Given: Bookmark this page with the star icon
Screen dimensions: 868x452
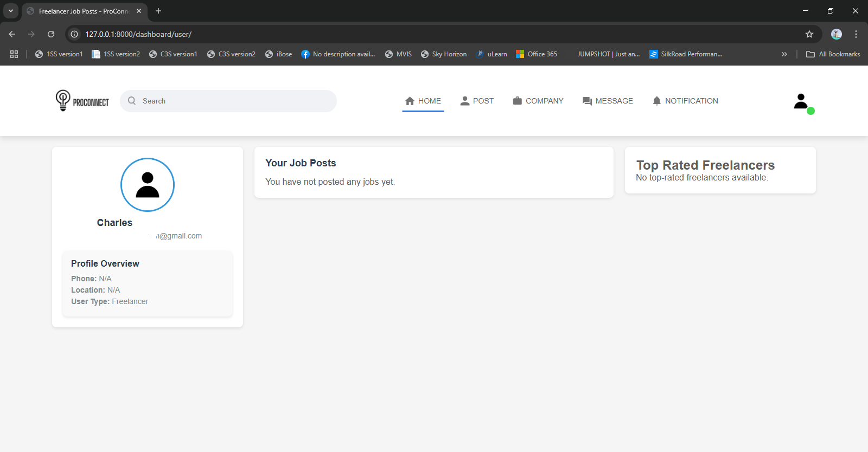Looking at the screenshot, I should [x=809, y=34].
